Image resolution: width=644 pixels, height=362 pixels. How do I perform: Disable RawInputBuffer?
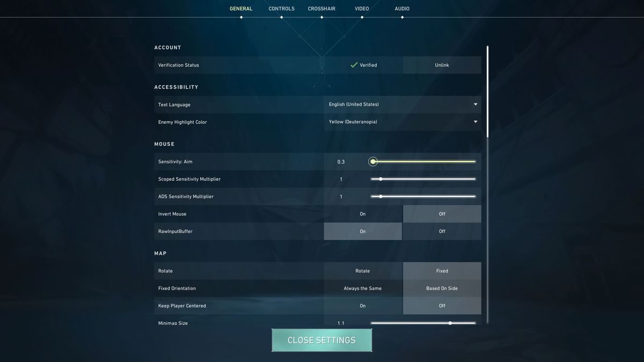(x=442, y=231)
